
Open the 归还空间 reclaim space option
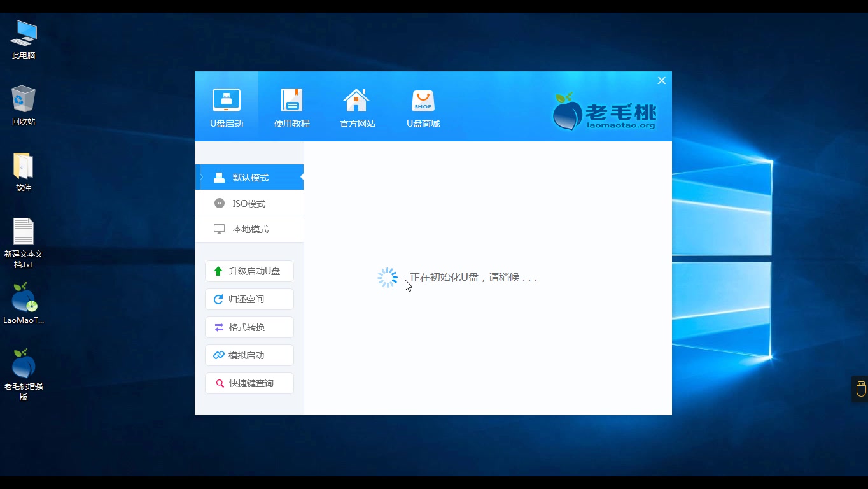click(x=249, y=299)
